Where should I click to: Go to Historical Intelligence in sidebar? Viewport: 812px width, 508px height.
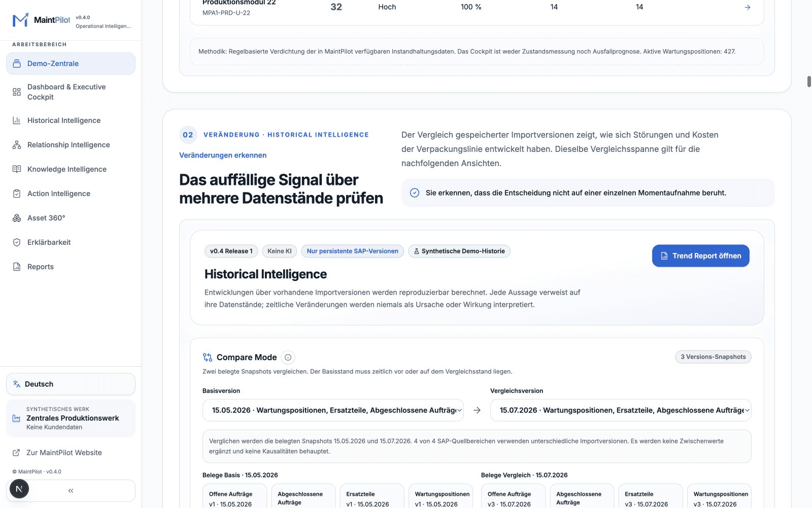[71, 120]
